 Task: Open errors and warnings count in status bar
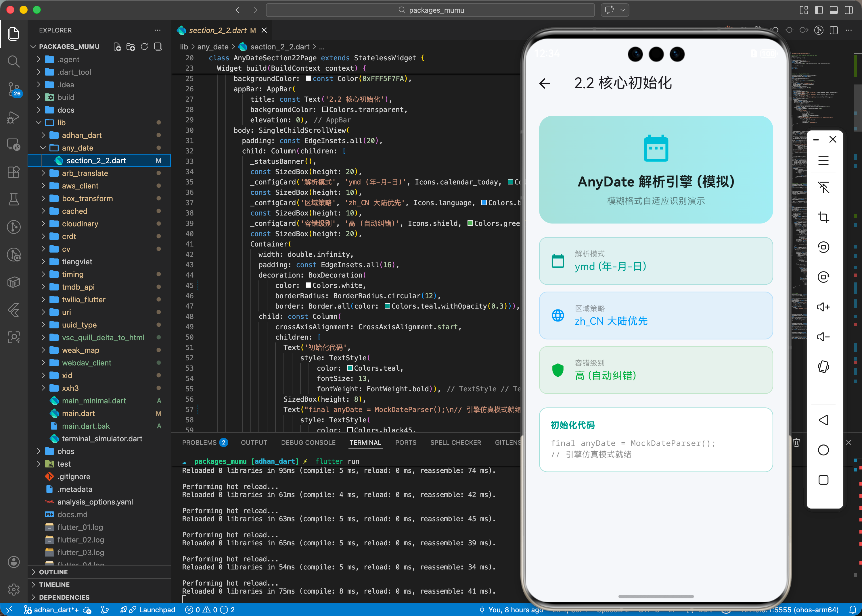tap(210, 610)
